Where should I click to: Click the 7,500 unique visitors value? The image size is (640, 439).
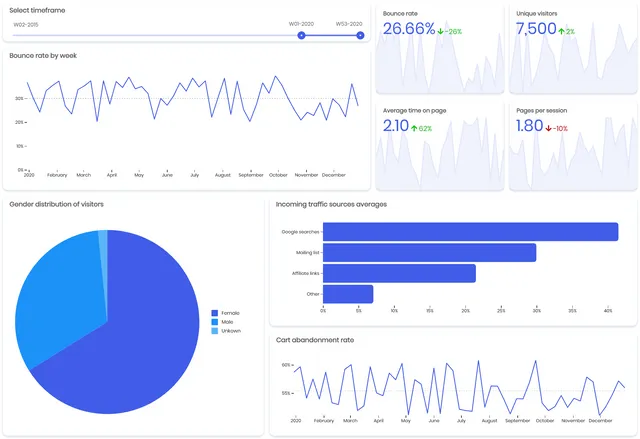point(536,29)
